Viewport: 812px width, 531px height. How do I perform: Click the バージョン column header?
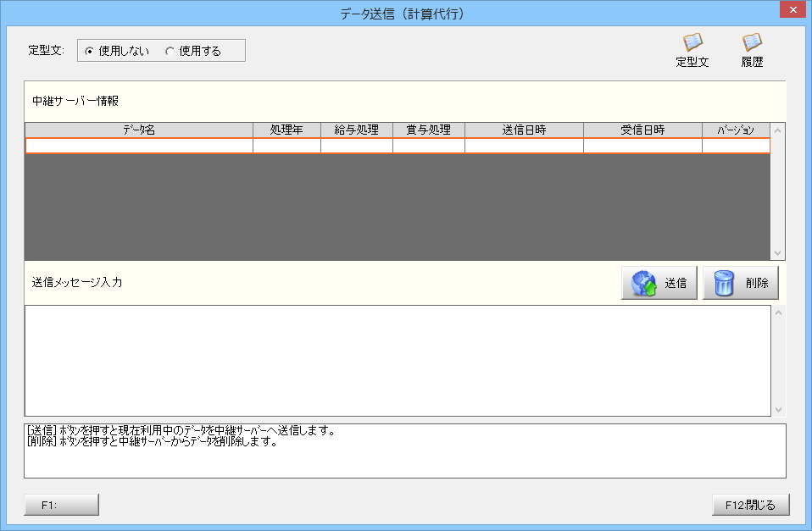[736, 130]
